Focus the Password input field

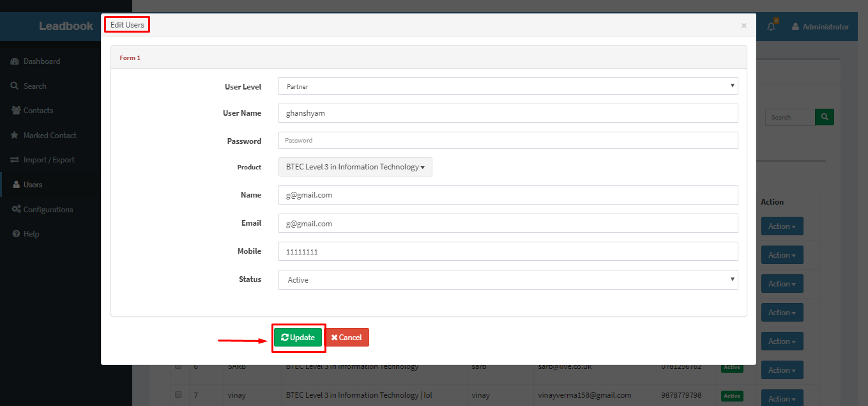click(508, 140)
